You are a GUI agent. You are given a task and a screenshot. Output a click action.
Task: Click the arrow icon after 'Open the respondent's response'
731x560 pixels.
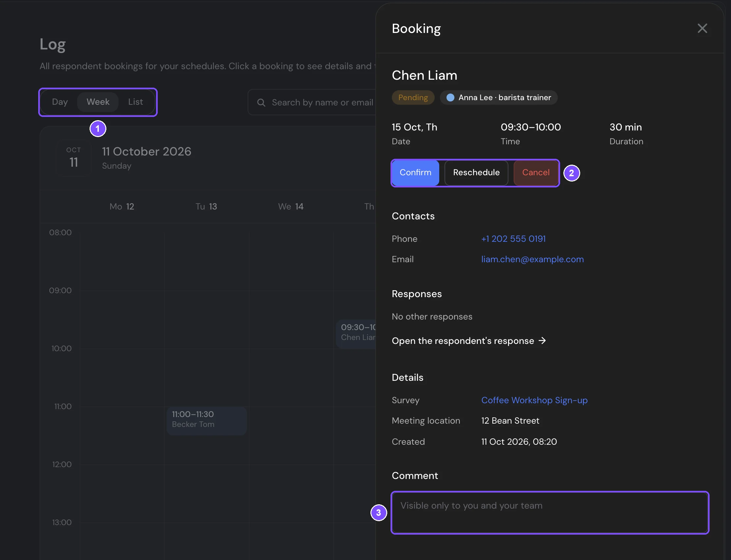[x=542, y=340]
